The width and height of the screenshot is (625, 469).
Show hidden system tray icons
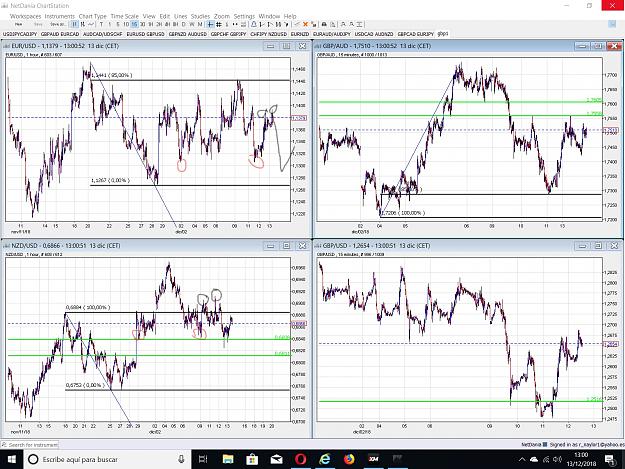pyautogui.click(x=522, y=459)
